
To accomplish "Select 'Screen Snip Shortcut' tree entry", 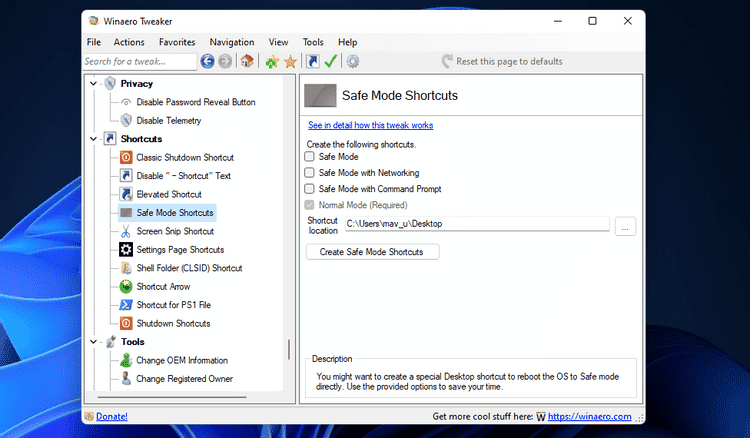I will [175, 231].
